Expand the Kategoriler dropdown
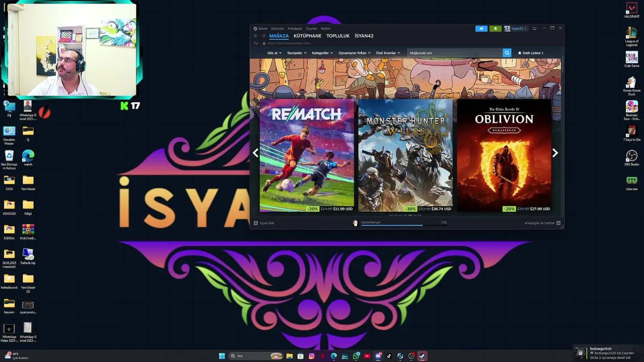 323,53
